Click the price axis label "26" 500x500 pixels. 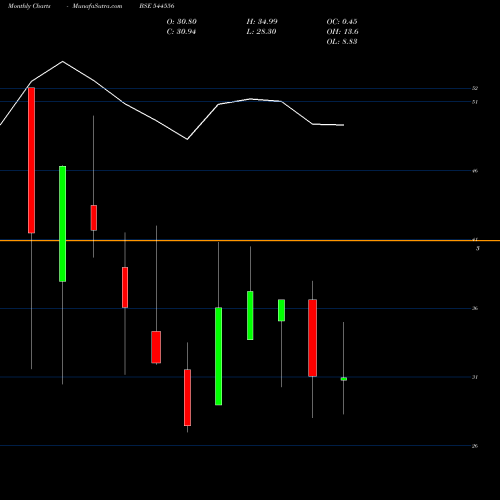point(475,446)
